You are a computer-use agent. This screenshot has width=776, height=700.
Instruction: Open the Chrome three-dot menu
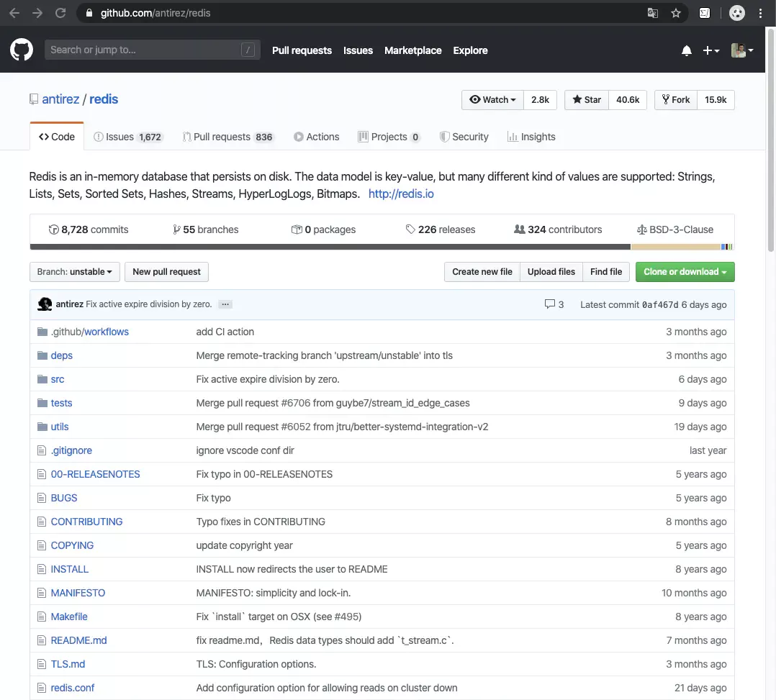[760, 13]
